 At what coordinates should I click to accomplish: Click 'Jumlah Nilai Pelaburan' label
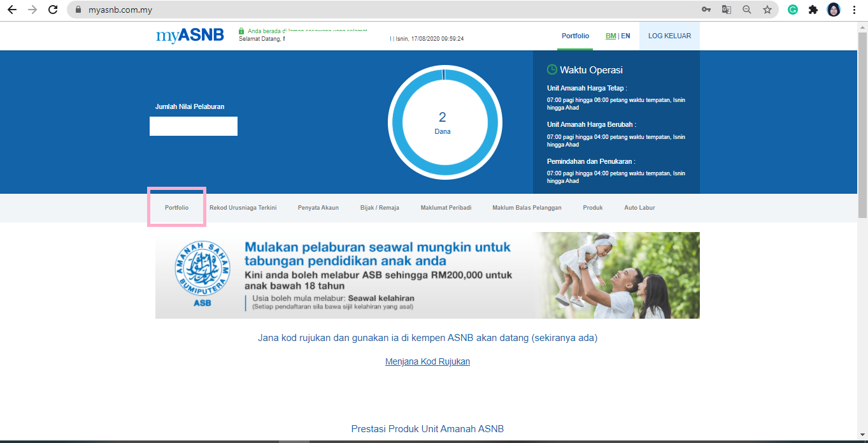pyautogui.click(x=190, y=106)
